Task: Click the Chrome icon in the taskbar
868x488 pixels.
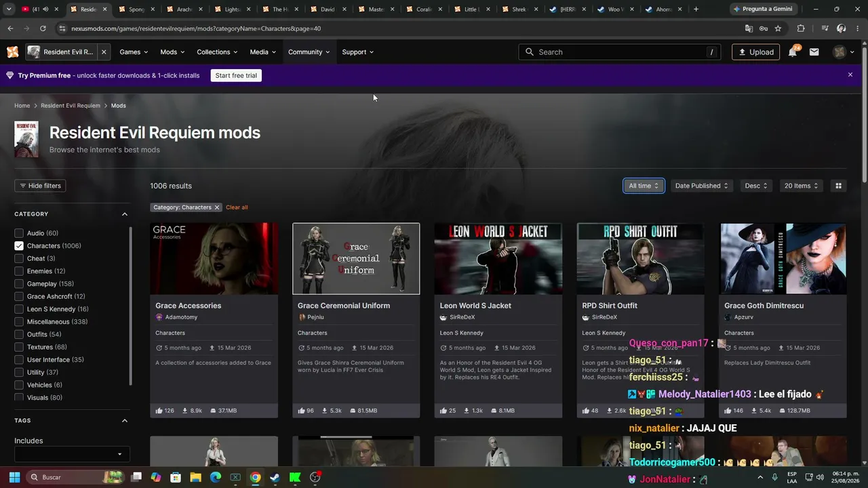Action: [255, 477]
